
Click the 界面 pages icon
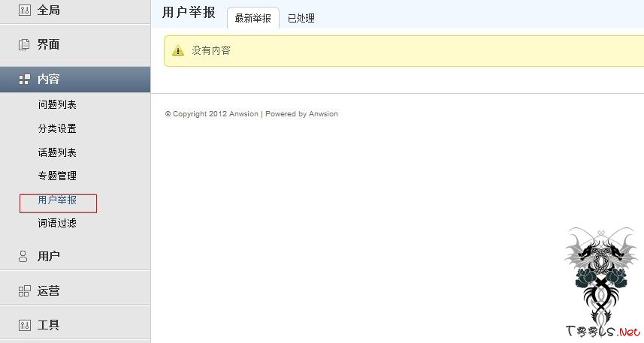click(x=24, y=44)
